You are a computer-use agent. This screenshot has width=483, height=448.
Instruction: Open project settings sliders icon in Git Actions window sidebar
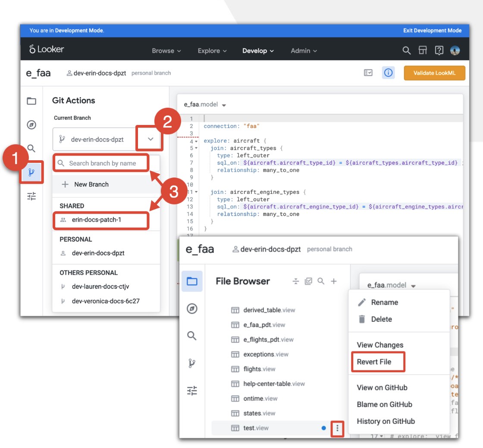click(x=31, y=196)
